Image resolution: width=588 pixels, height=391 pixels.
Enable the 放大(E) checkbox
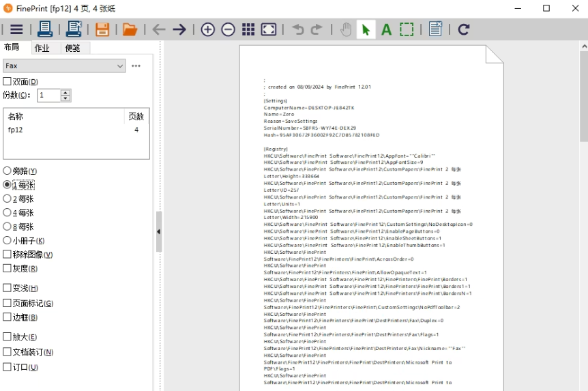(x=7, y=336)
